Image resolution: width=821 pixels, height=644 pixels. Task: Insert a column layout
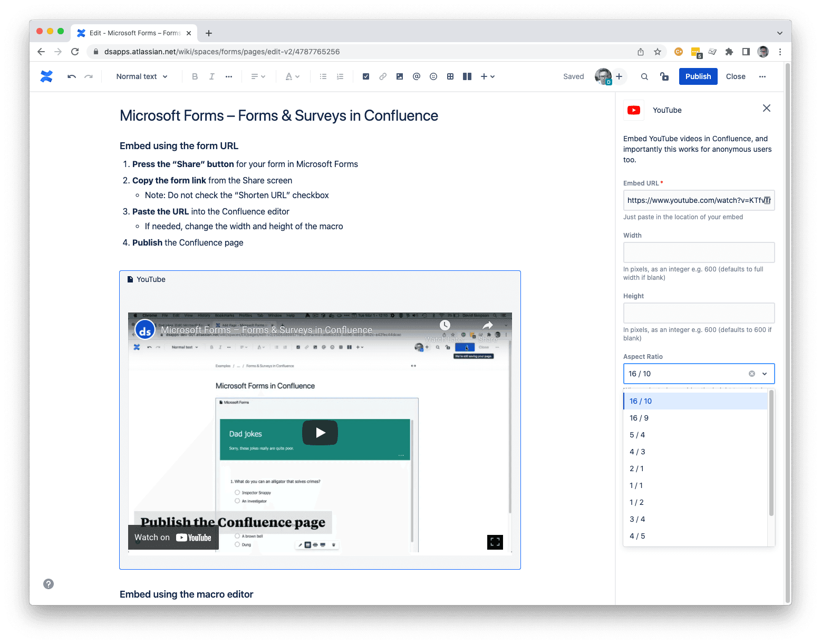[x=467, y=76]
